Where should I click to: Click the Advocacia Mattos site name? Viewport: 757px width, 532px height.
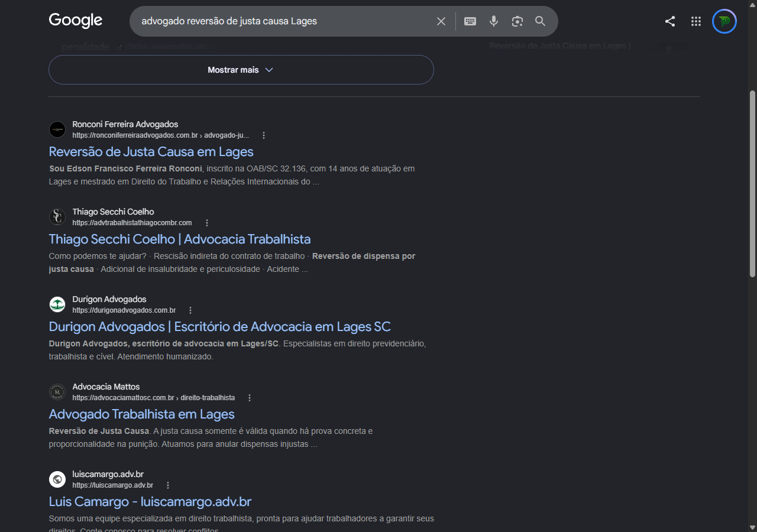[106, 387]
